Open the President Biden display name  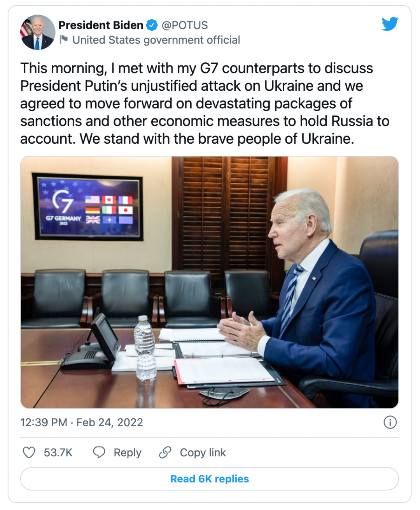pos(101,25)
